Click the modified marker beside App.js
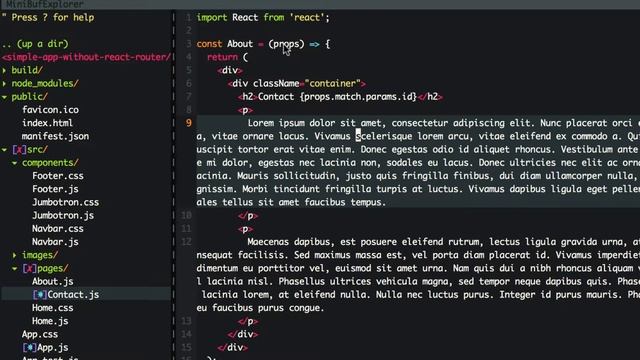The height and width of the screenshot is (360, 640). 29,348
